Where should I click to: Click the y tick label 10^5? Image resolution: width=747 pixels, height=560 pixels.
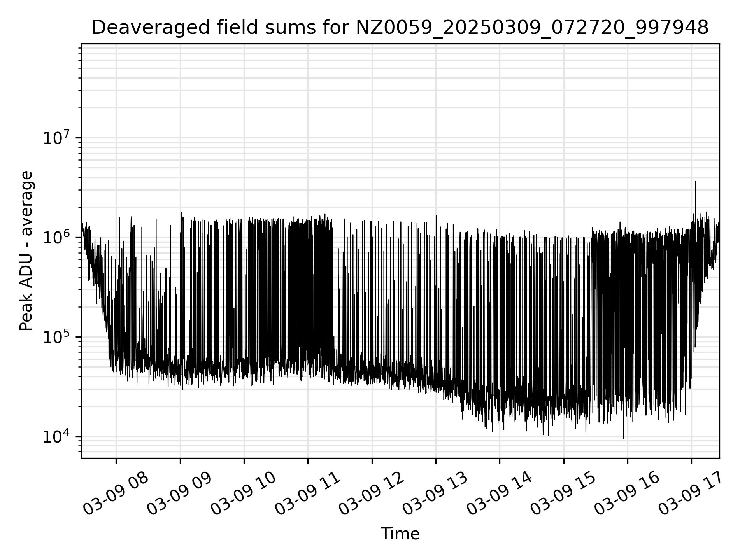click(56, 336)
